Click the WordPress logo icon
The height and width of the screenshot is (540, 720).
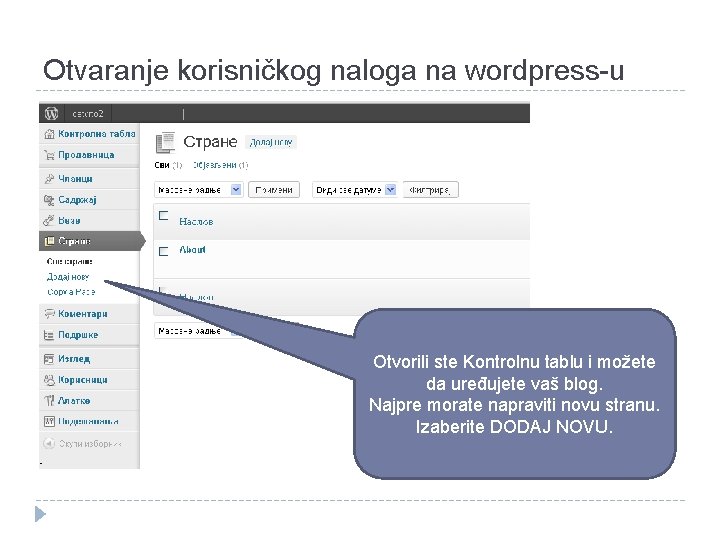51,113
